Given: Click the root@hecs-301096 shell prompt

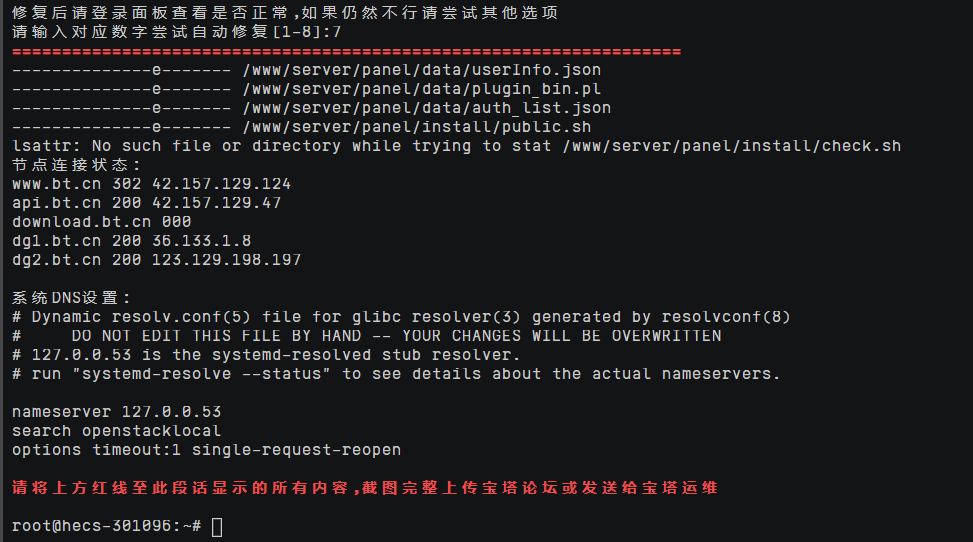Looking at the screenshot, I should pos(106,526).
